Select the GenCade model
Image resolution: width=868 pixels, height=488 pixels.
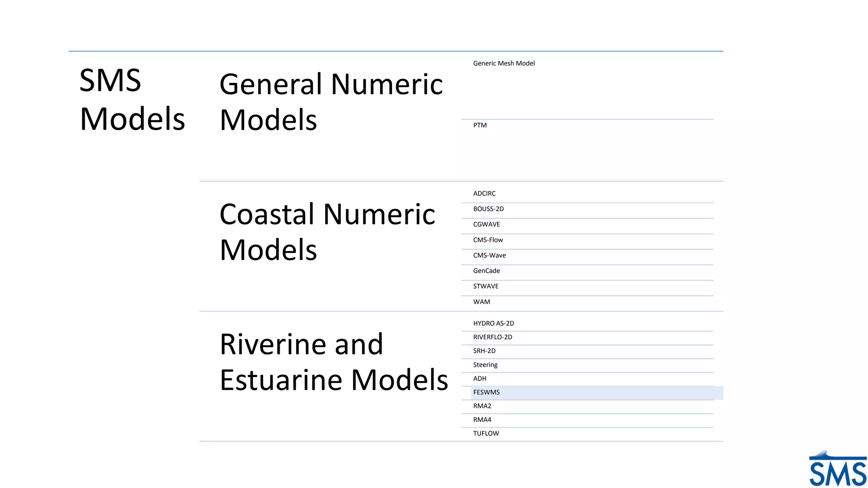[486, 271]
